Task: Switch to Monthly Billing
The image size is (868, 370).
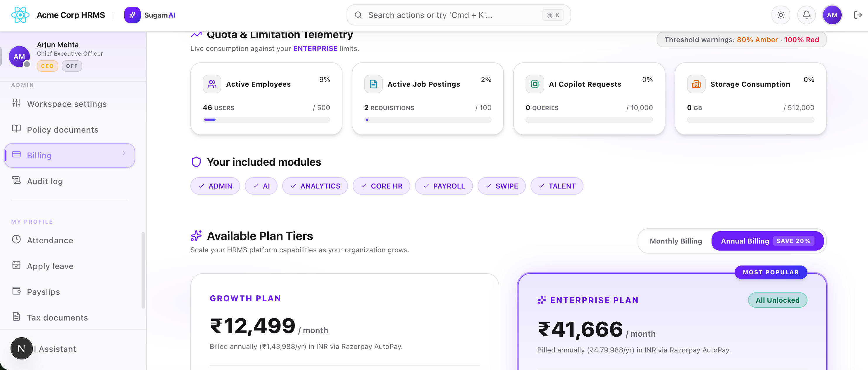Action: click(x=676, y=241)
